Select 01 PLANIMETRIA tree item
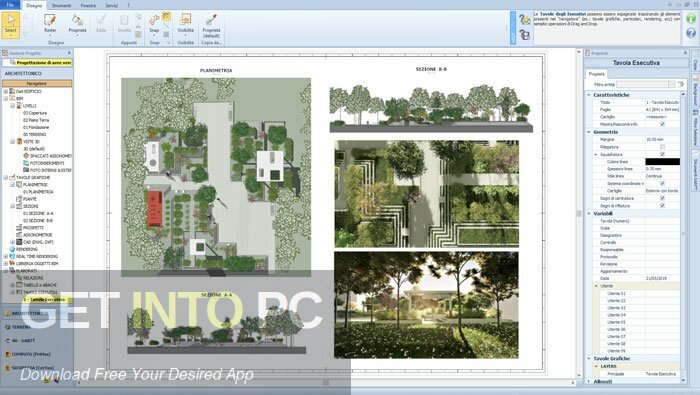Image resolution: width=700 pixels, height=395 pixels. point(38,191)
